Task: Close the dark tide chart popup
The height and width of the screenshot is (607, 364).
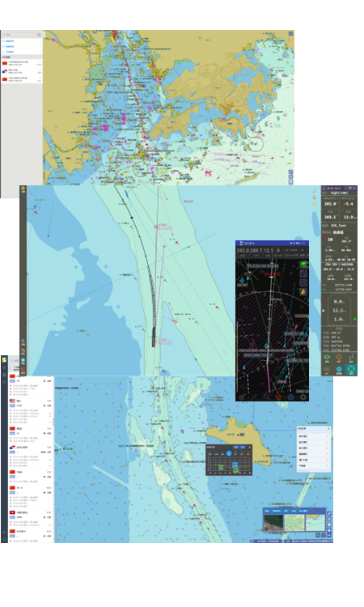Action: (249, 447)
